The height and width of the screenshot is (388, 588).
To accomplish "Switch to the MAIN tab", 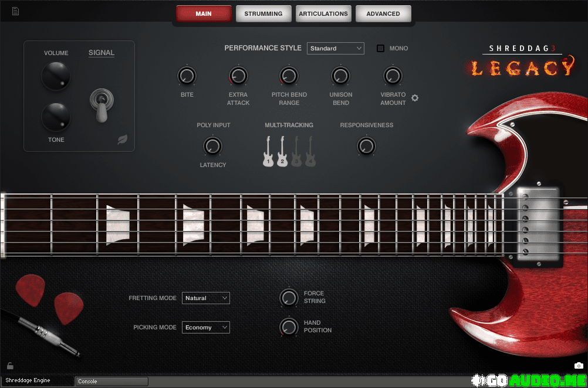I will (x=204, y=13).
